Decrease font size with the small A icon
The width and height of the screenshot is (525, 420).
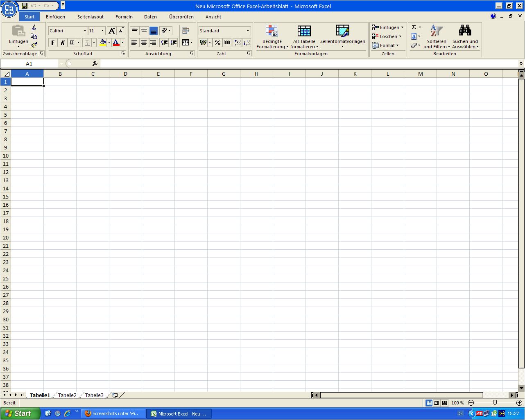121,31
